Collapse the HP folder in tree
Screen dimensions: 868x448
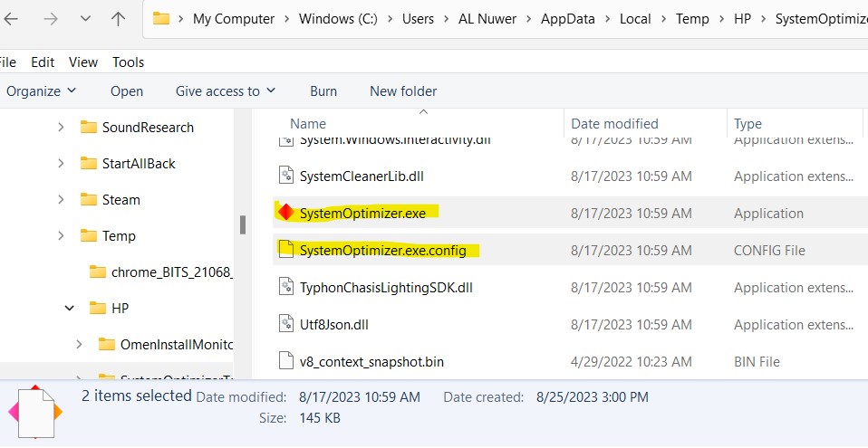click(70, 309)
